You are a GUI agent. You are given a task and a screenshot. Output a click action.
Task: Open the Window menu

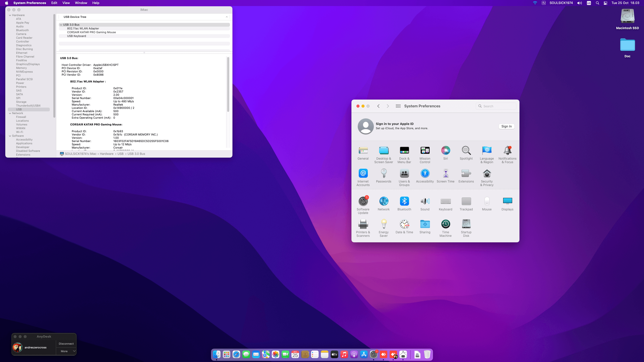(81, 3)
